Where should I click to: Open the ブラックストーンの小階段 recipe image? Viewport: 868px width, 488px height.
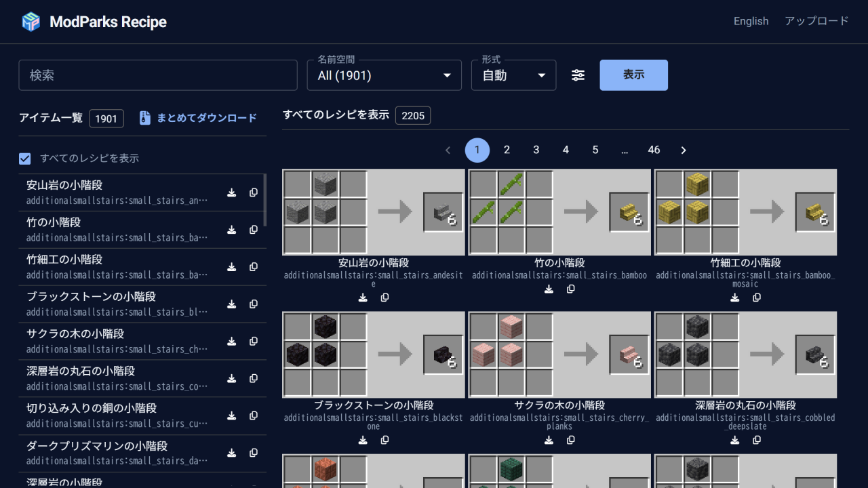[374, 355]
